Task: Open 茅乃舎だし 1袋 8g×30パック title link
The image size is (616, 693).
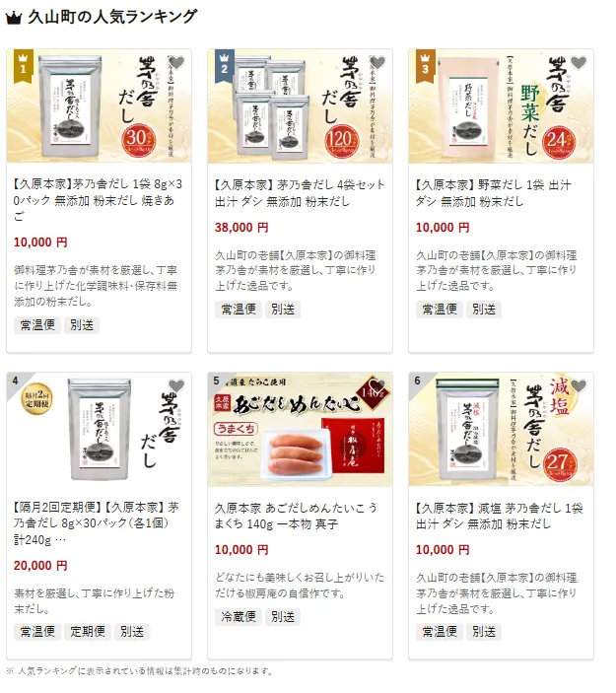Action: coord(99,200)
